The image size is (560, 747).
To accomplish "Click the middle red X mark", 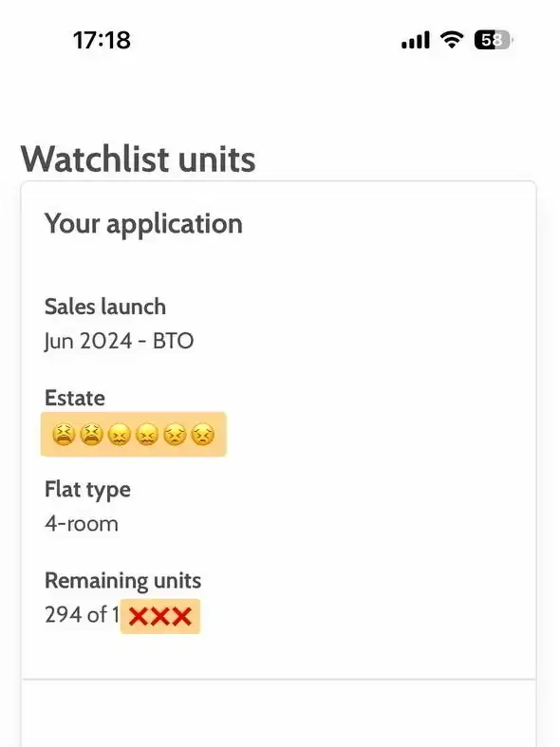I will 160,616.
